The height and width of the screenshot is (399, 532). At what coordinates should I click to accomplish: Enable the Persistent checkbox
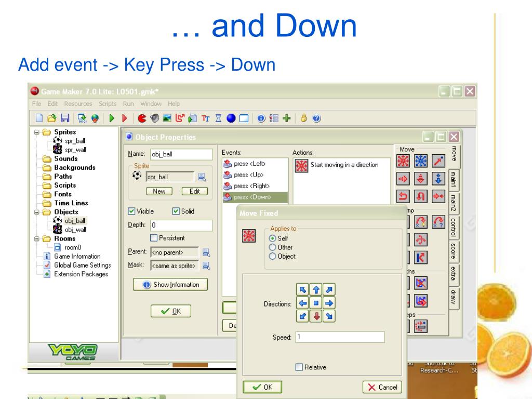[x=154, y=238]
